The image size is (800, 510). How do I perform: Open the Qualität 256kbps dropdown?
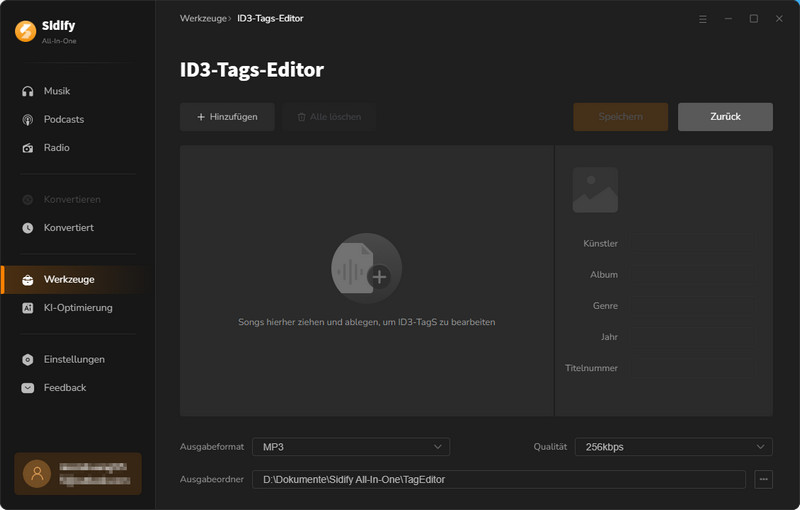pyautogui.click(x=673, y=447)
